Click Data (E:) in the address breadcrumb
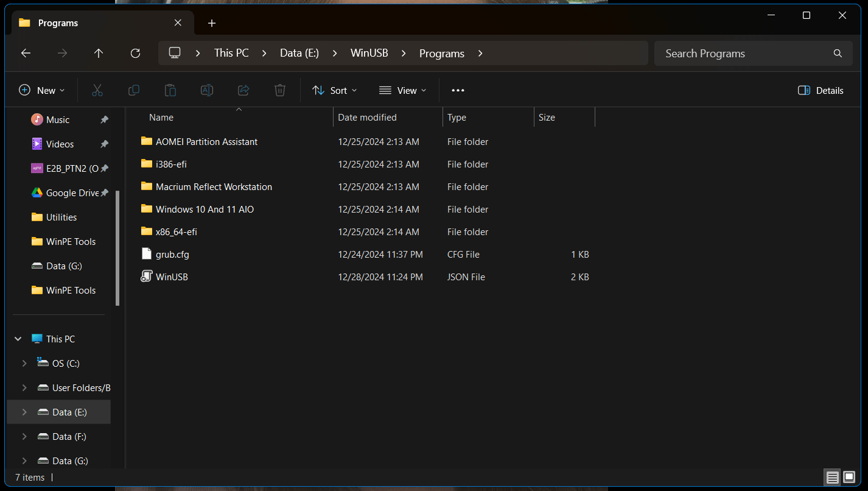The height and width of the screenshot is (491, 868). 299,53
